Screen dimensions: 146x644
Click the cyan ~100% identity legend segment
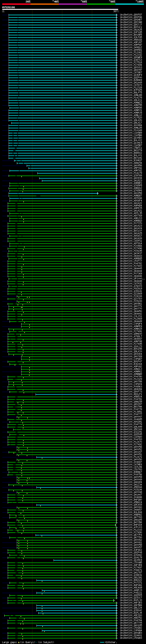130,4
